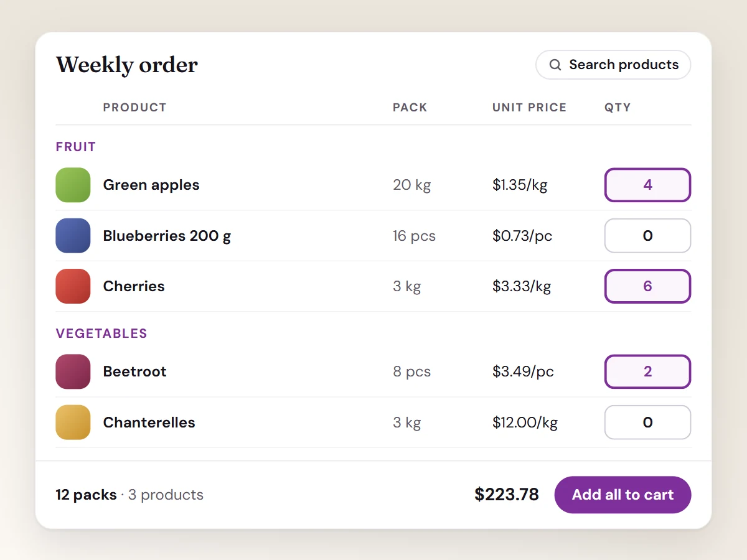Click the Weekly order heading

(x=127, y=65)
